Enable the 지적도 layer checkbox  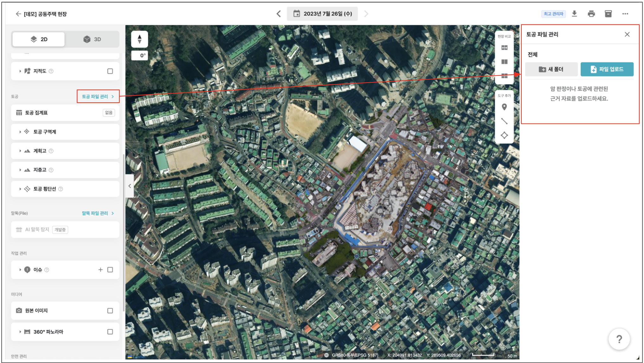110,71
